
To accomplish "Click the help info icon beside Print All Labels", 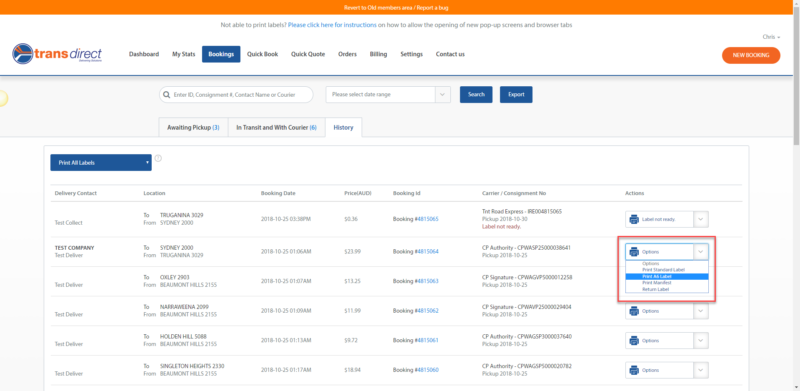I will [x=158, y=158].
